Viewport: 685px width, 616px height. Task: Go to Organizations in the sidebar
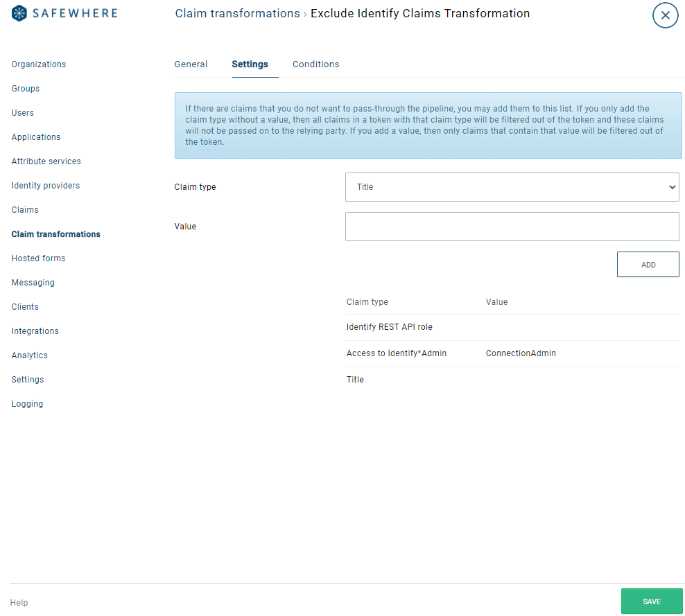tap(38, 64)
